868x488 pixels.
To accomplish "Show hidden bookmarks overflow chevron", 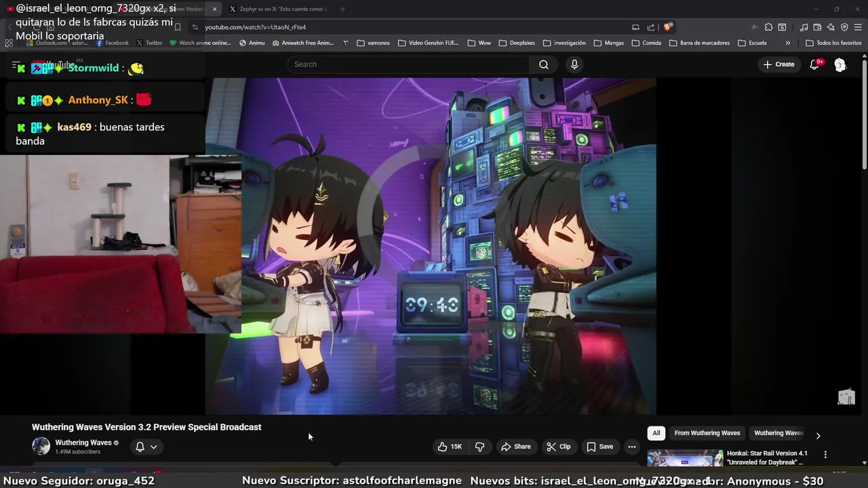I will point(787,43).
